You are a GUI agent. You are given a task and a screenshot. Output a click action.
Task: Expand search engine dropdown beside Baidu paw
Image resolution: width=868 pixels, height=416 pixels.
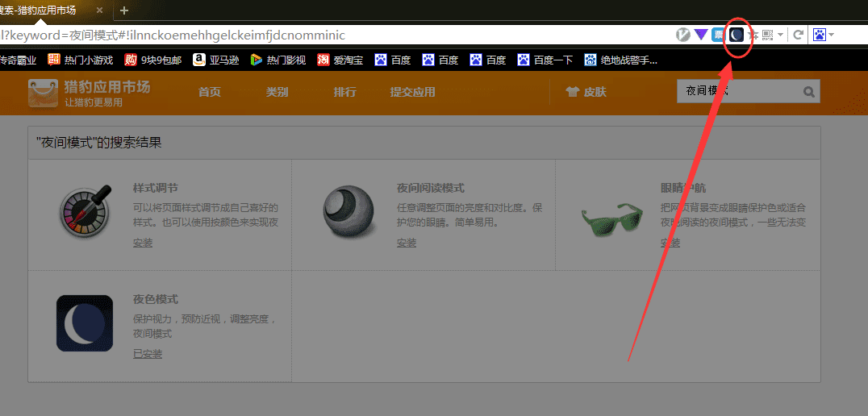pyautogui.click(x=832, y=35)
